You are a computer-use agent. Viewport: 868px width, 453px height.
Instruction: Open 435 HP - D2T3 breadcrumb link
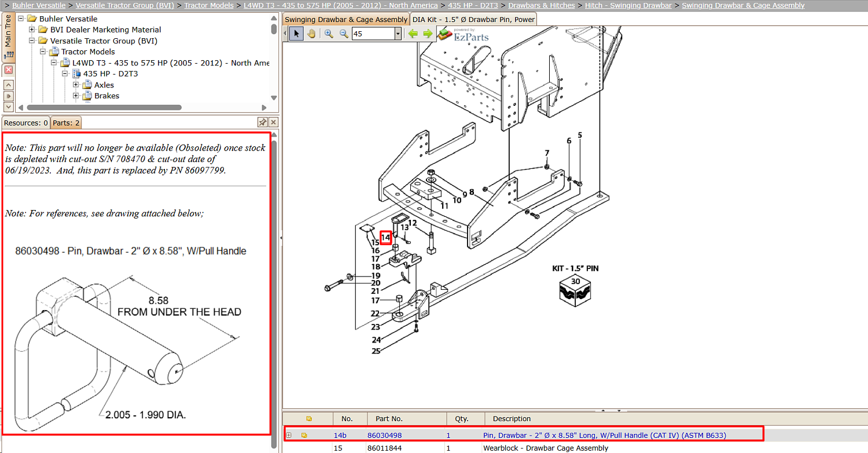coord(473,5)
